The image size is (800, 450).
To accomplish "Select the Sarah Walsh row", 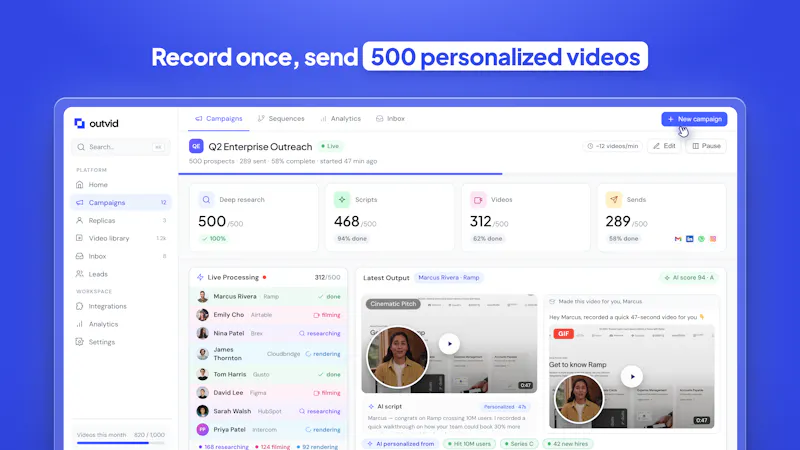I will click(268, 411).
